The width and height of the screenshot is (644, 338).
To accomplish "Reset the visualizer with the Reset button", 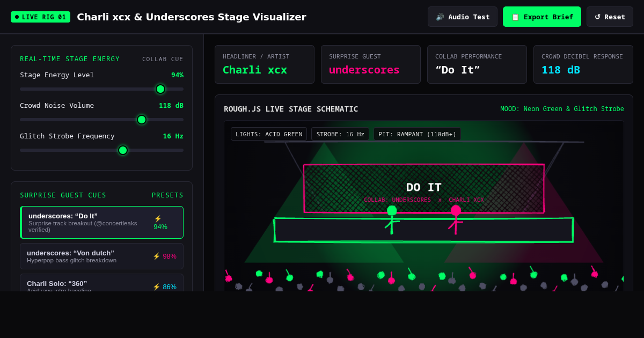I will tap(610, 17).
